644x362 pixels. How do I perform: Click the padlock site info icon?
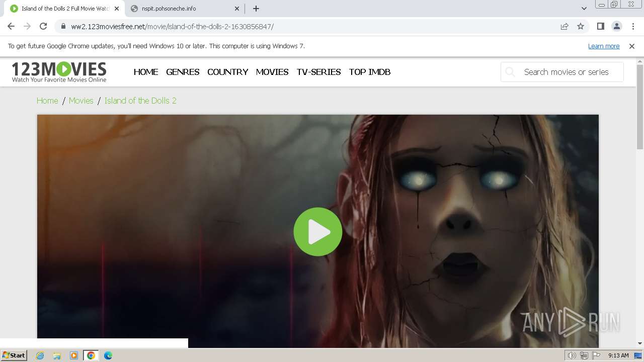point(63,26)
